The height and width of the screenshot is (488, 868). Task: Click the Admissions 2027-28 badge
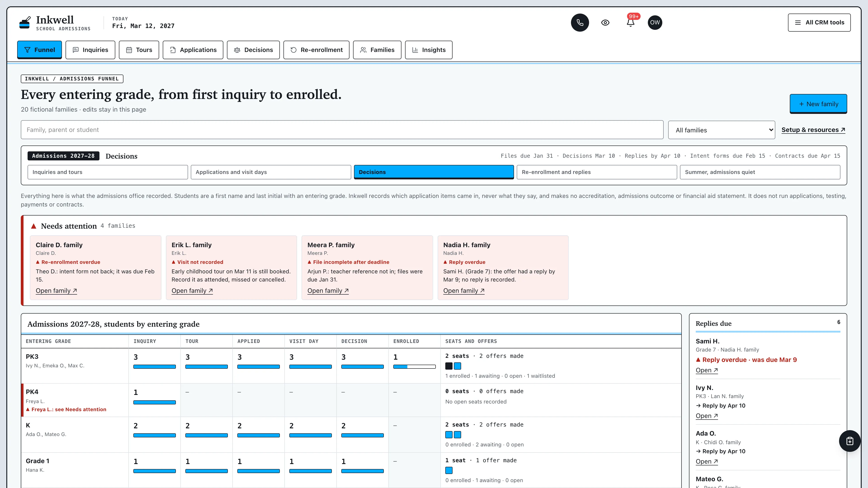(x=63, y=156)
